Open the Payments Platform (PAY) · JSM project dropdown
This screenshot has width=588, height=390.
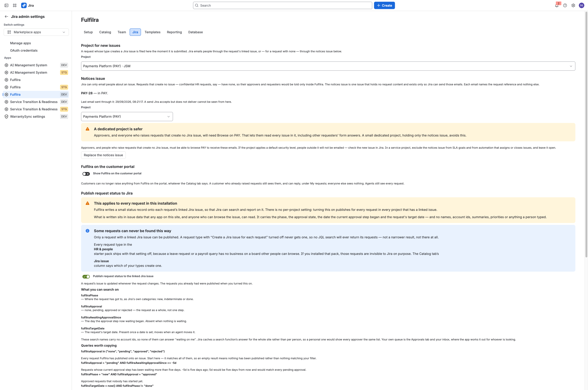pyautogui.click(x=328, y=66)
